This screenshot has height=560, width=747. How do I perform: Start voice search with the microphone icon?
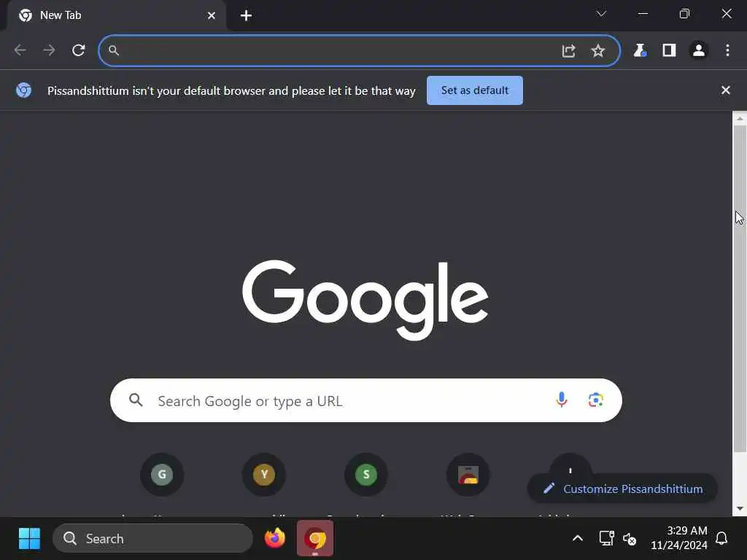click(562, 400)
